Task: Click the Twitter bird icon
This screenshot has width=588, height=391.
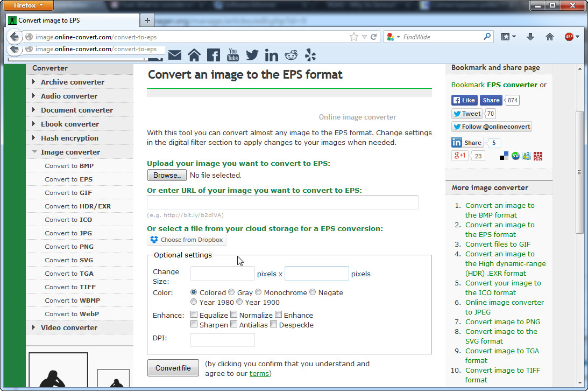Action: point(252,55)
